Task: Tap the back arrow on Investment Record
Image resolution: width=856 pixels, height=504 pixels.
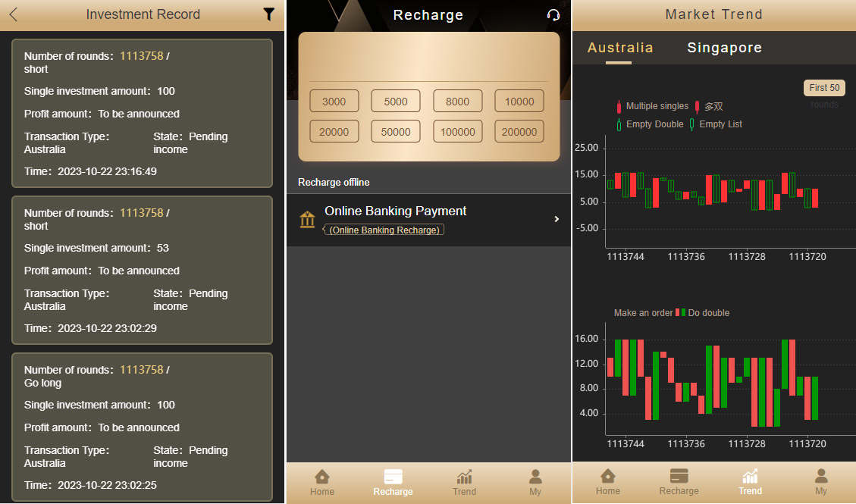Action: click(x=14, y=14)
